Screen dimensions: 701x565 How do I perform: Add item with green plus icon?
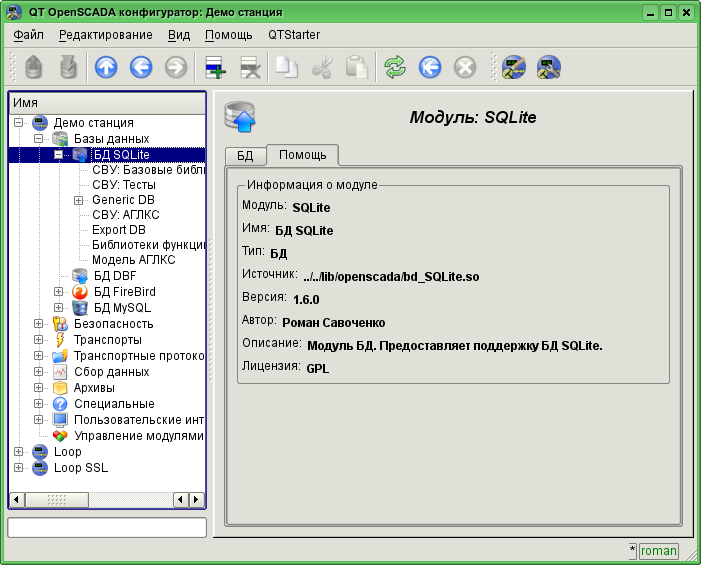[215, 67]
